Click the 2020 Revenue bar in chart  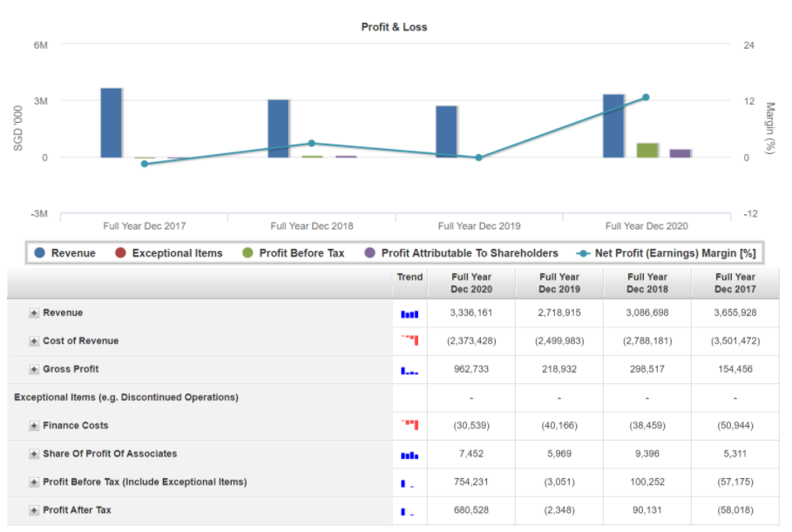613,126
